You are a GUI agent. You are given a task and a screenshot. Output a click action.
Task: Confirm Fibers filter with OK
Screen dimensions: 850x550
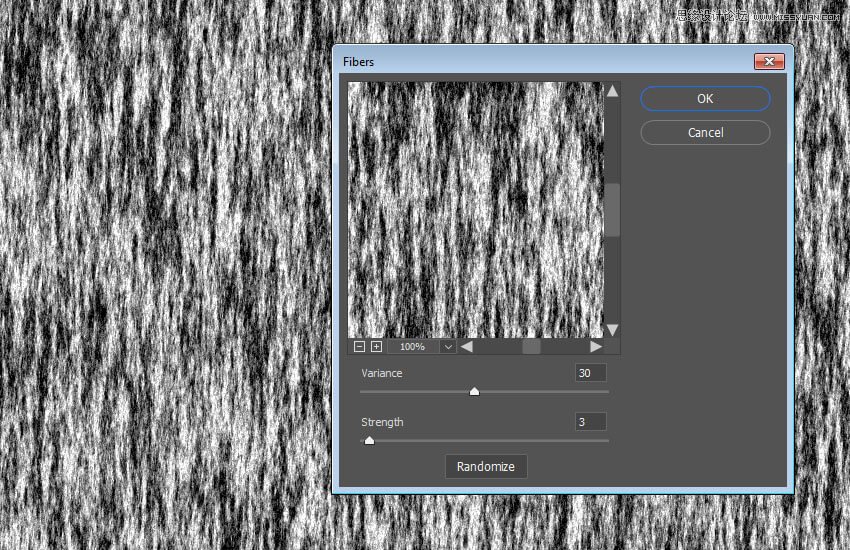click(x=705, y=99)
